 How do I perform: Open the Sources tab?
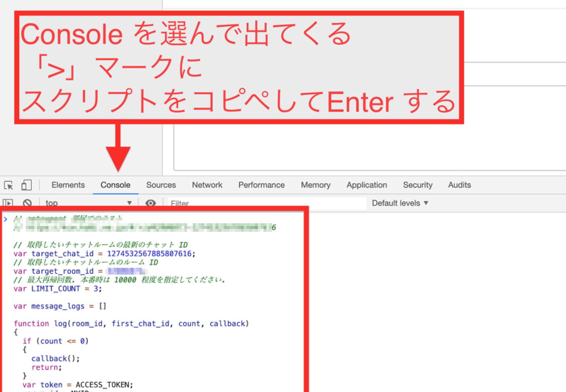[x=161, y=185]
